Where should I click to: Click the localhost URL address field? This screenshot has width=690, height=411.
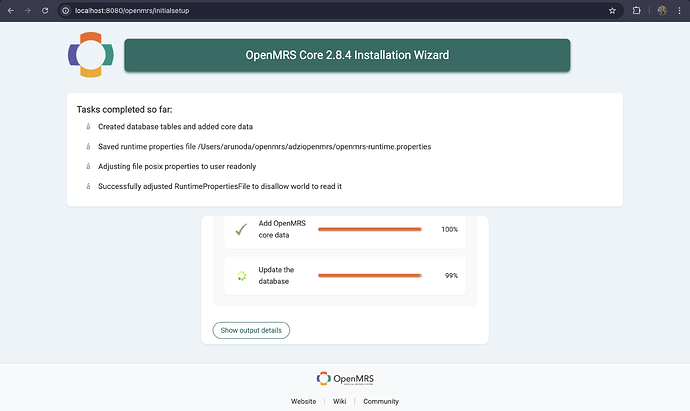[300, 10]
